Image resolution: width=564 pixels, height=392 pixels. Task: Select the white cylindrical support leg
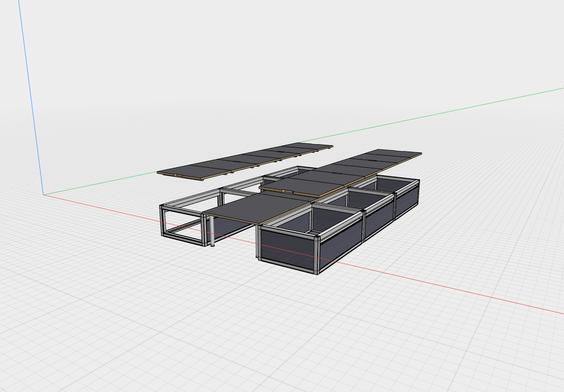(212, 231)
